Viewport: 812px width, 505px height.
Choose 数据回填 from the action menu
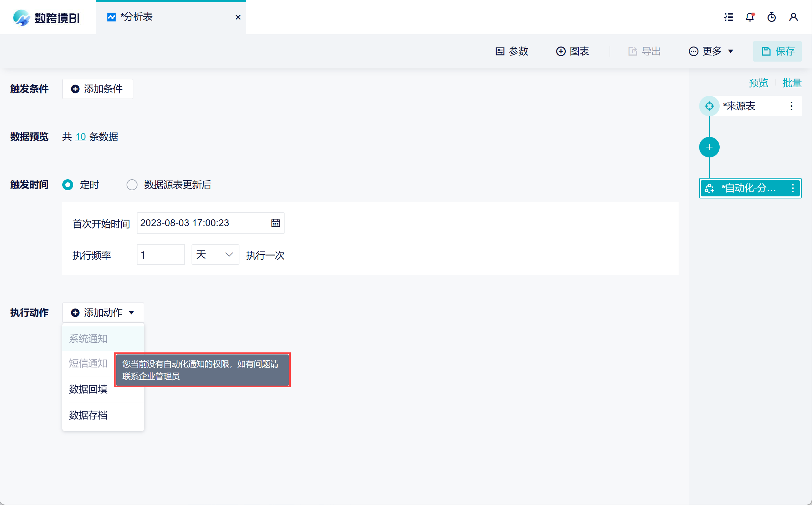click(88, 389)
